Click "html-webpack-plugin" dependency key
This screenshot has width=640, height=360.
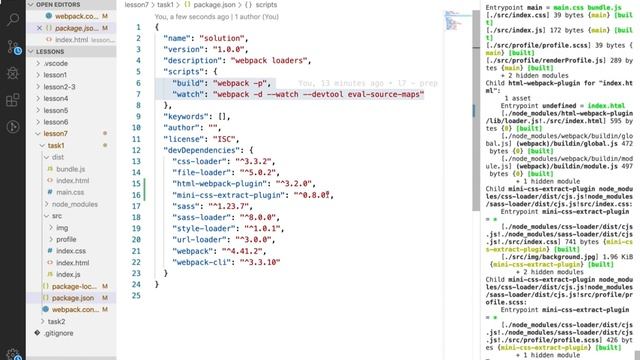pos(219,184)
